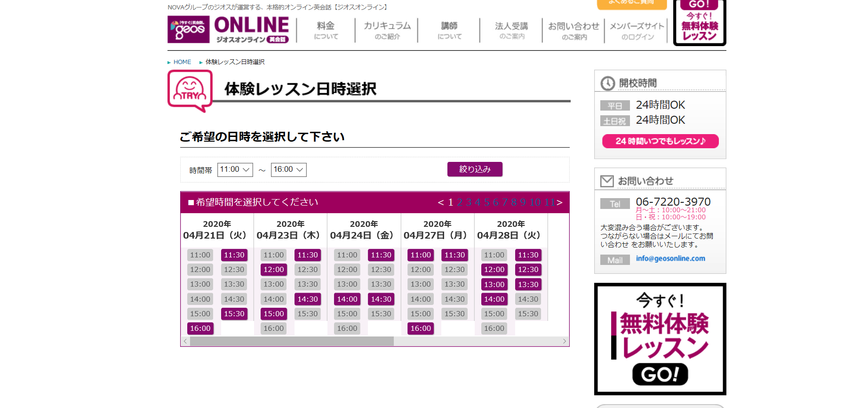Click info@geosonline.com email link
This screenshot has height=408, width=868.
(x=670, y=258)
